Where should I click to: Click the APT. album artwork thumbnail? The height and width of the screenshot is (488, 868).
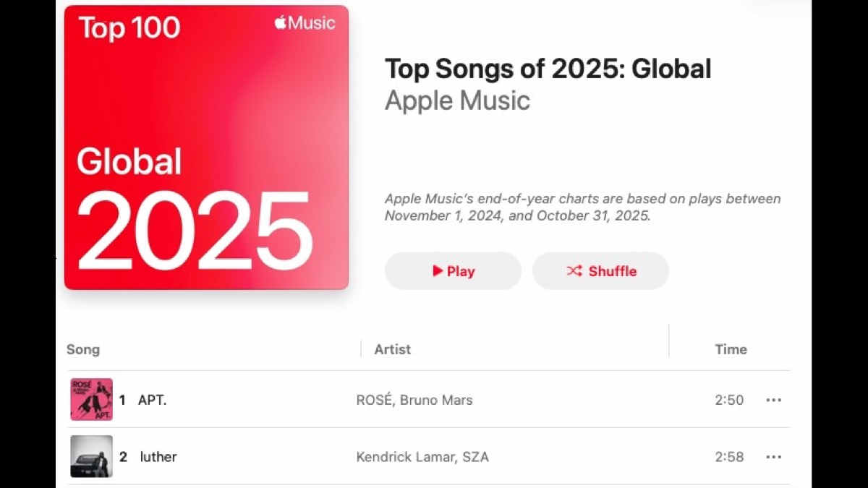tap(91, 399)
